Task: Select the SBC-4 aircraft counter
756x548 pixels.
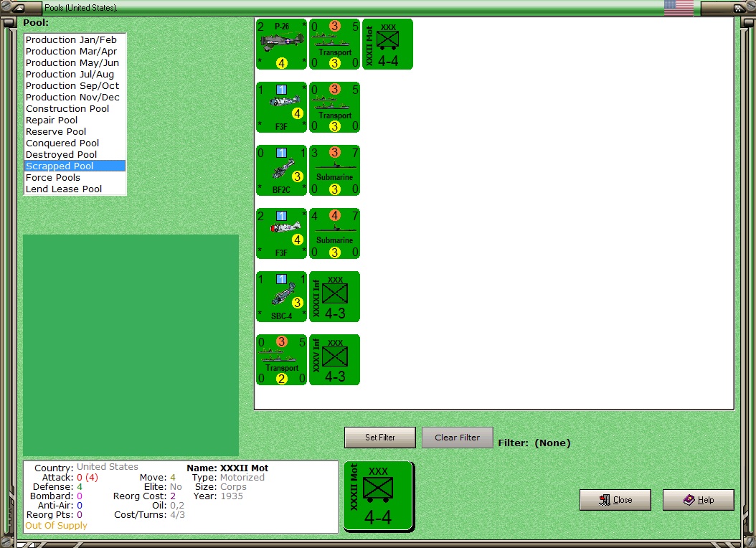Action: [x=282, y=296]
